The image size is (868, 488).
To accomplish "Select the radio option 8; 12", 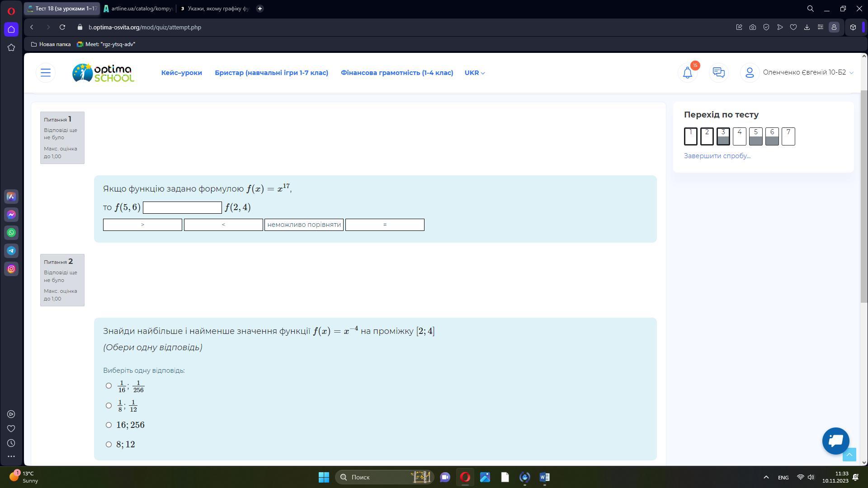I will [108, 444].
